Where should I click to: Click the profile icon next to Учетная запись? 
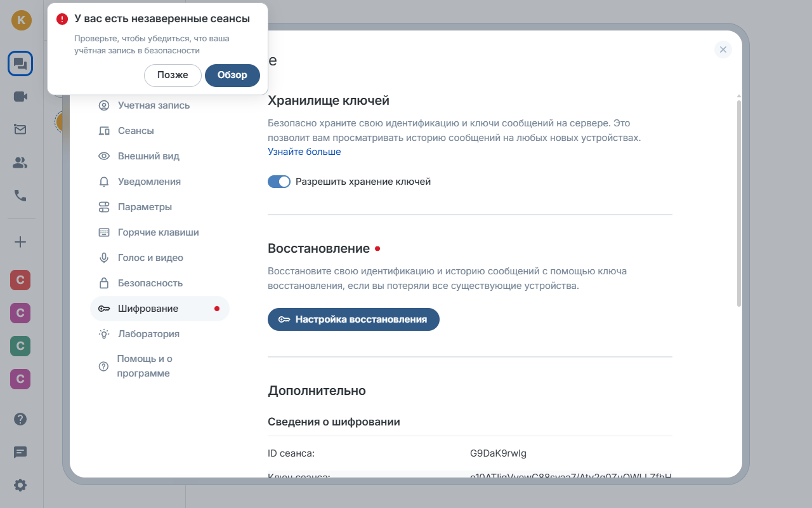coord(104,105)
